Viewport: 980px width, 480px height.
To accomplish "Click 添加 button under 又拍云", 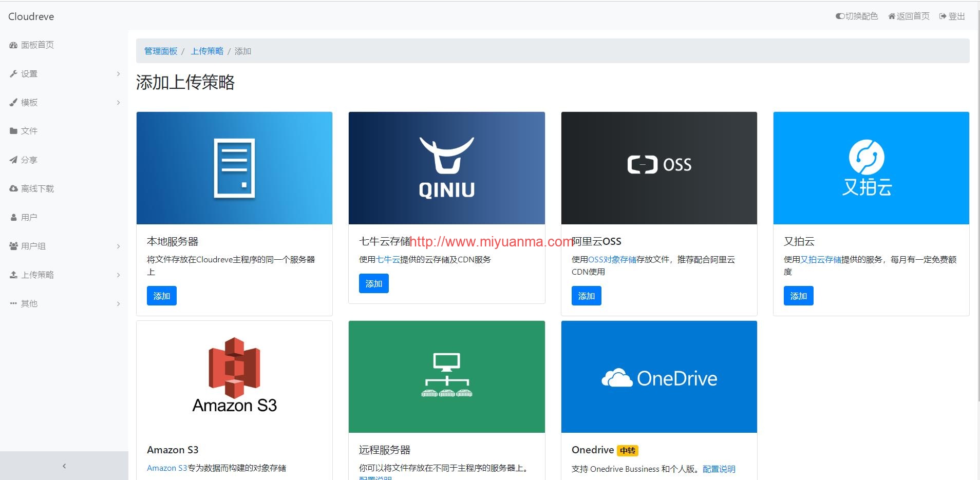I will [799, 296].
